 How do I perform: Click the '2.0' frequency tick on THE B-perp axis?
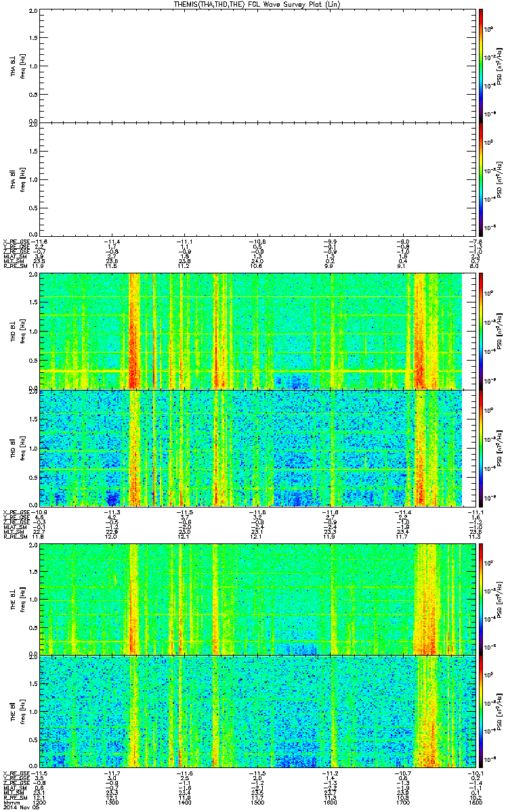[34, 544]
